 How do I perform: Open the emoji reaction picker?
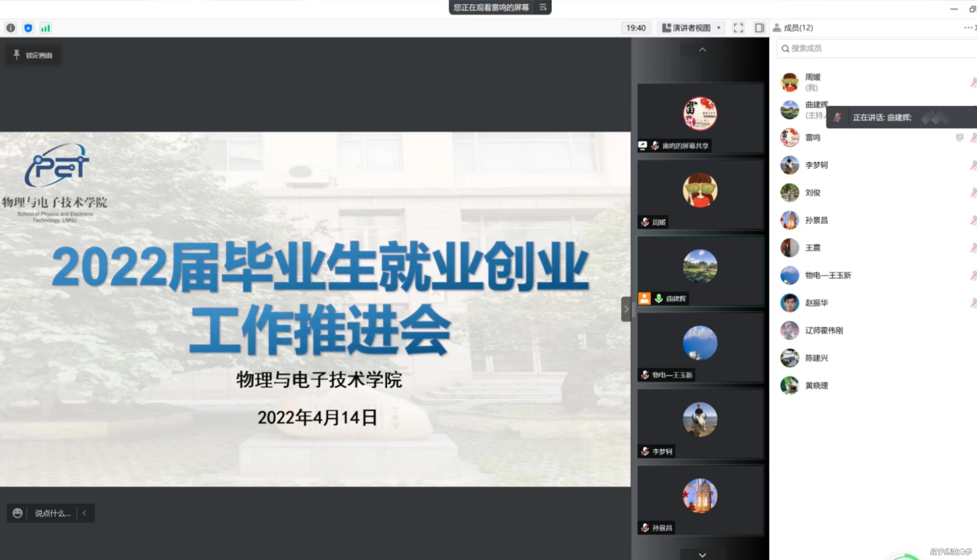coord(17,513)
